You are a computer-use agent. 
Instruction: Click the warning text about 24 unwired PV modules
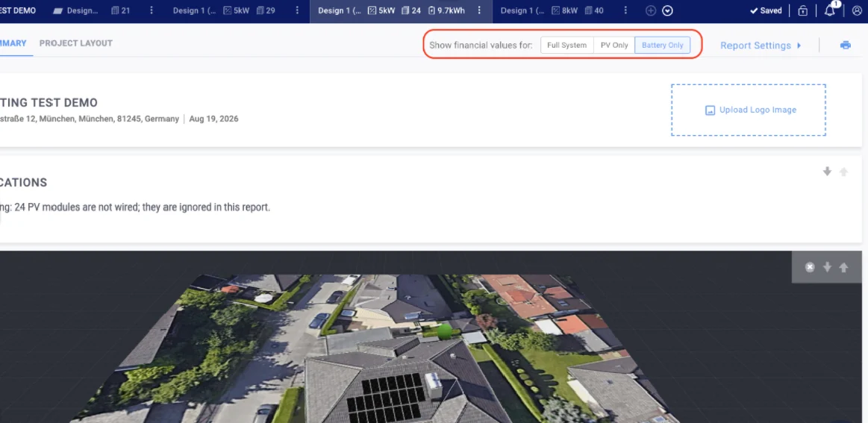click(x=135, y=208)
